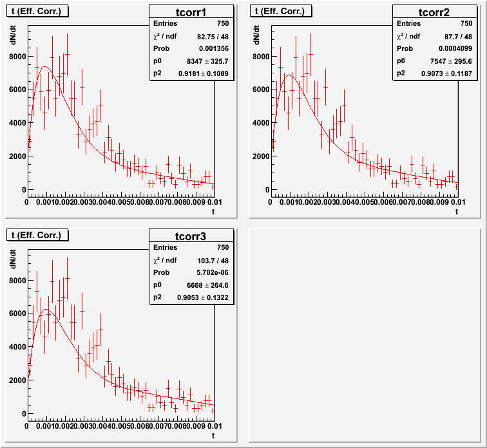The image size is (487, 448).
Task: Select the x-axis title t in tcorr2 plot
Action: 457,212
